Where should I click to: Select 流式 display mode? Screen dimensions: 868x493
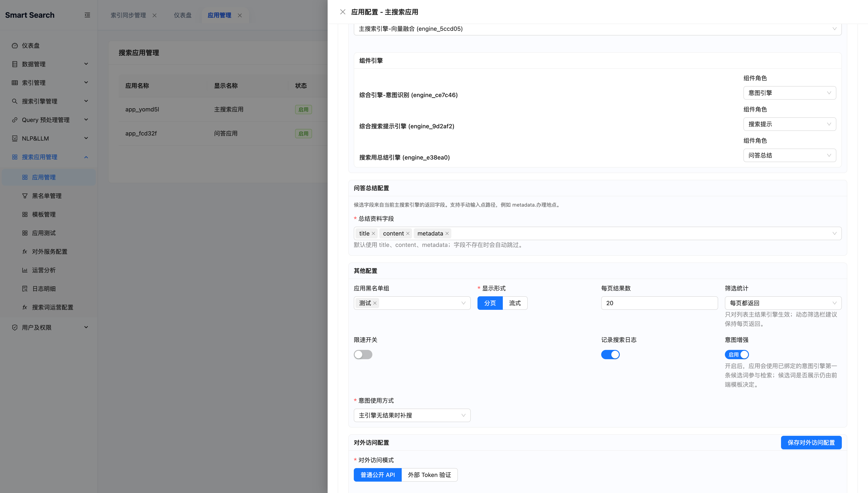515,303
